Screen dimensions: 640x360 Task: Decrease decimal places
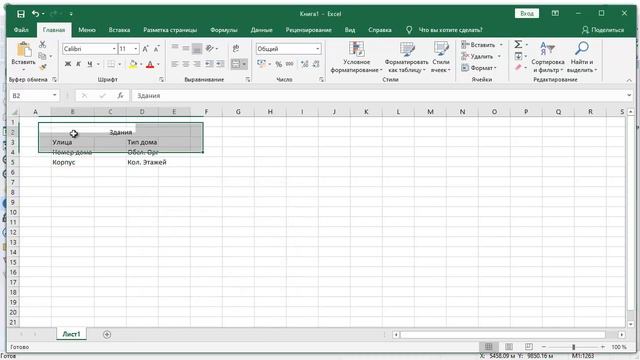pyautogui.click(x=316, y=64)
